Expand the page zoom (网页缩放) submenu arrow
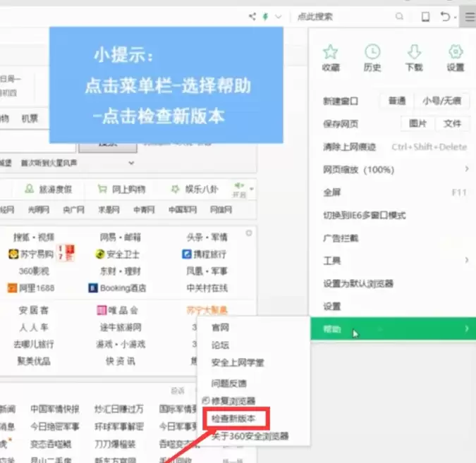This screenshot has width=476, height=463. click(x=467, y=168)
